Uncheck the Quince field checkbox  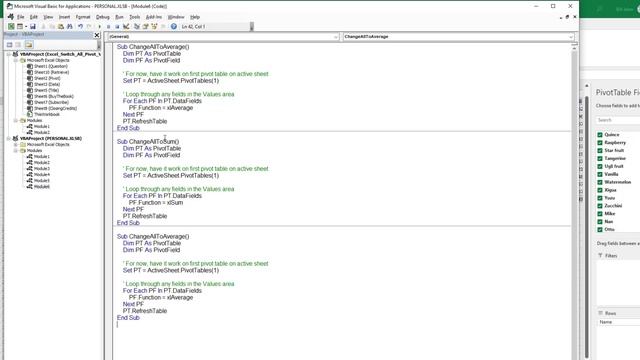[600, 135]
